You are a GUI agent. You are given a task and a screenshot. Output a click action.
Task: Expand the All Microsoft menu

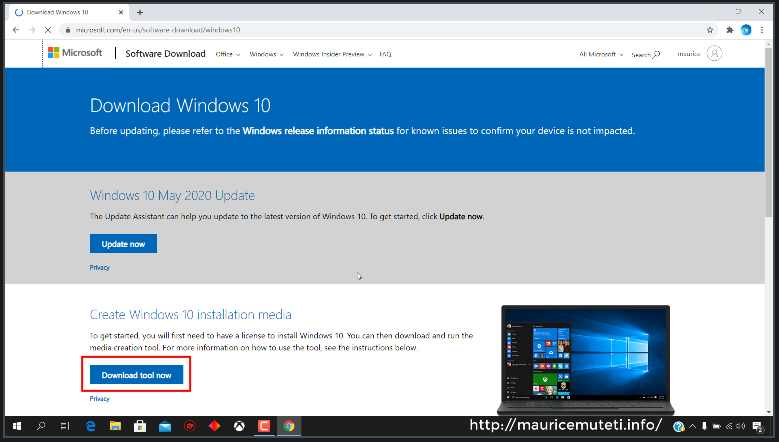pyautogui.click(x=601, y=54)
